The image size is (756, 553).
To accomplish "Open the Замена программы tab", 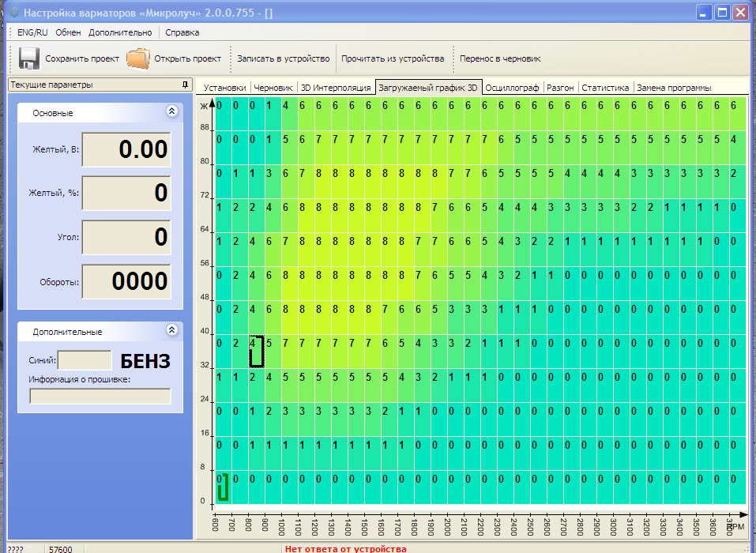I will 674,88.
